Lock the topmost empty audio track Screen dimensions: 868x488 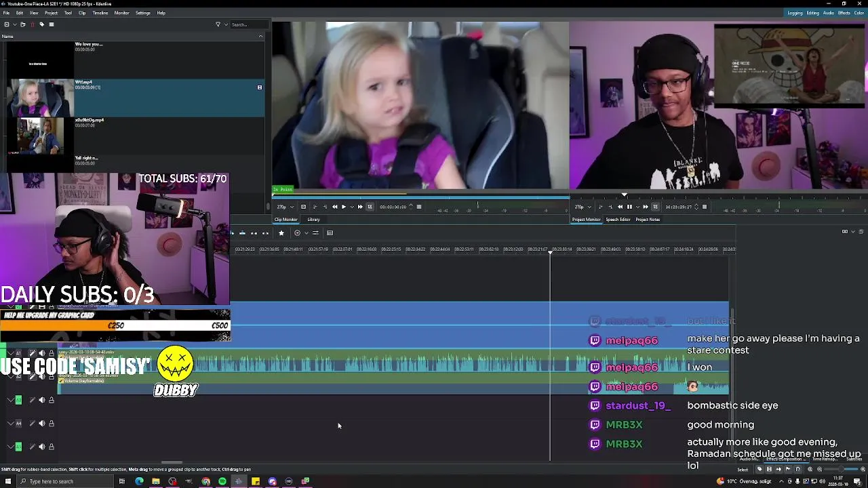coord(51,400)
